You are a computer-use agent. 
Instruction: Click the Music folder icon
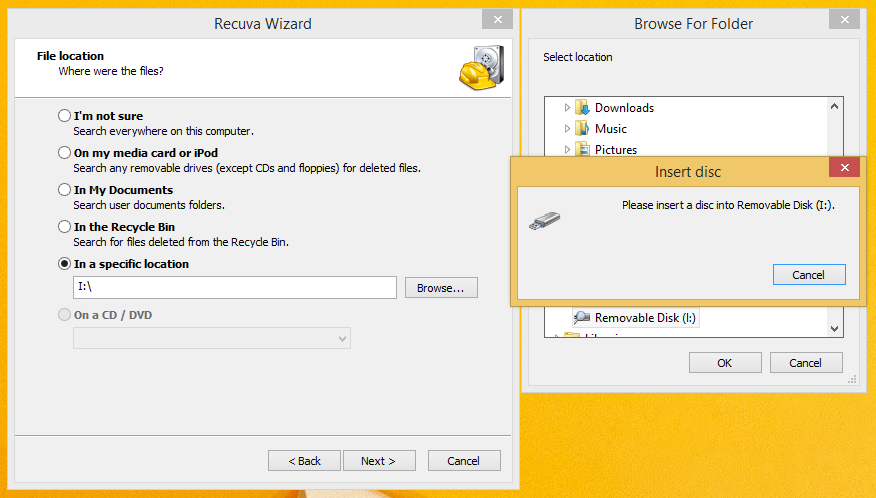tap(582, 129)
